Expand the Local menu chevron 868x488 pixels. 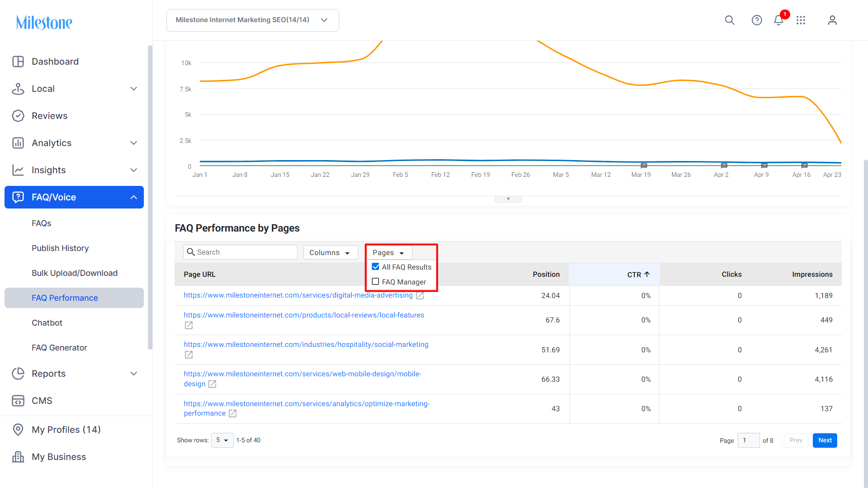click(133, 89)
